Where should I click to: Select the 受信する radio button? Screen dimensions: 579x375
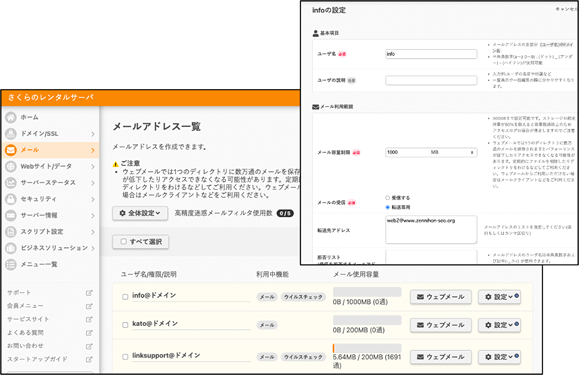pyautogui.click(x=387, y=198)
